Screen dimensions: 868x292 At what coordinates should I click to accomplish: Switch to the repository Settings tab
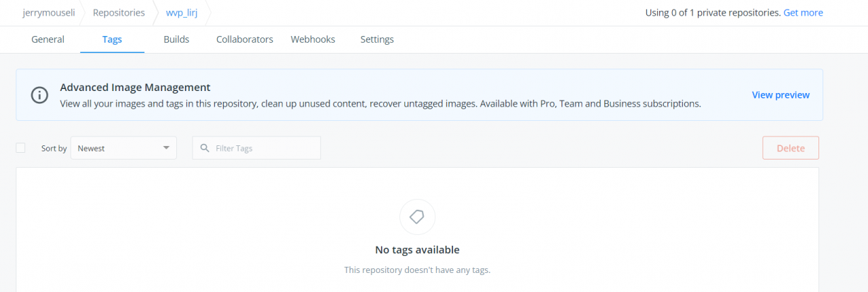click(377, 39)
